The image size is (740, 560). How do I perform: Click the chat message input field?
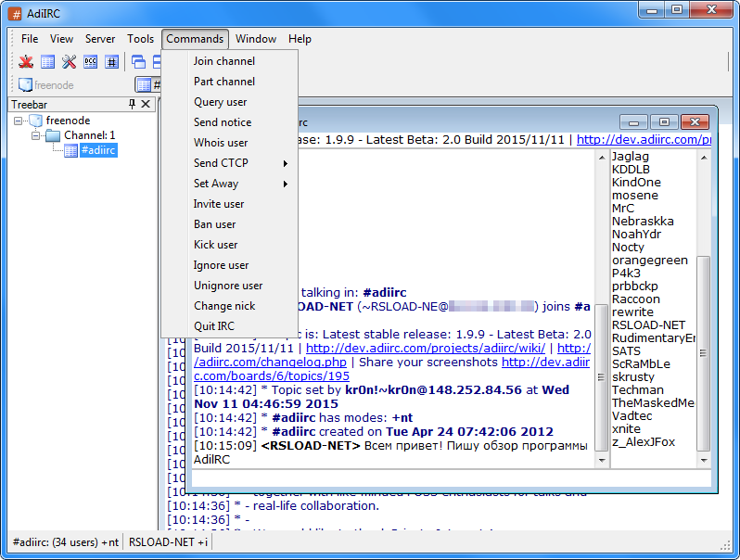click(x=452, y=477)
